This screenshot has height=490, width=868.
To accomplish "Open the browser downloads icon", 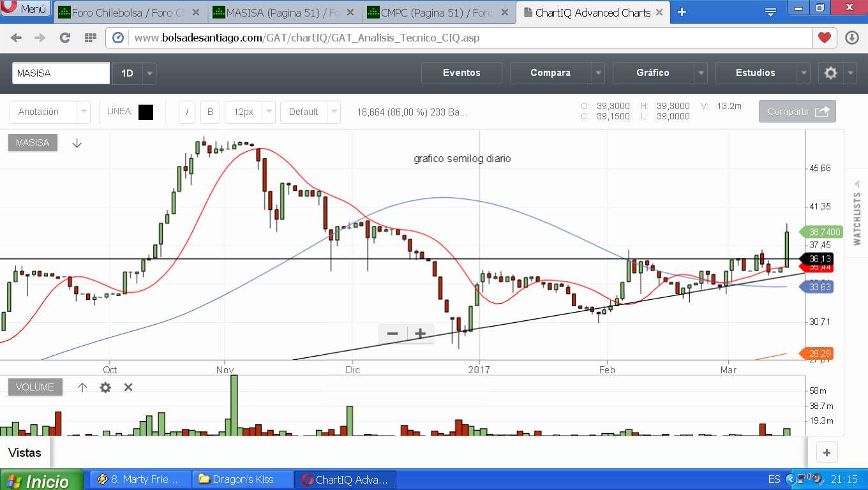I will (x=852, y=38).
